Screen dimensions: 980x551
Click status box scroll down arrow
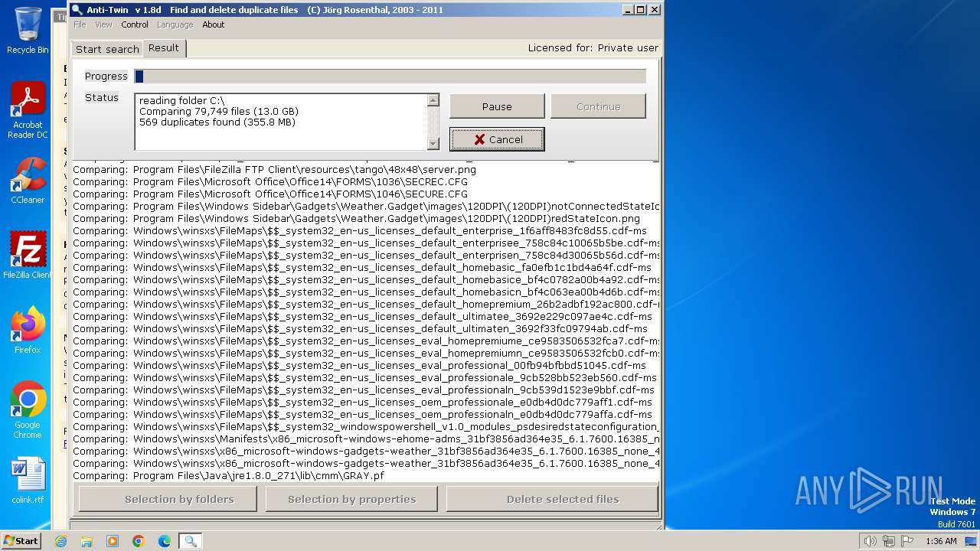pos(433,143)
